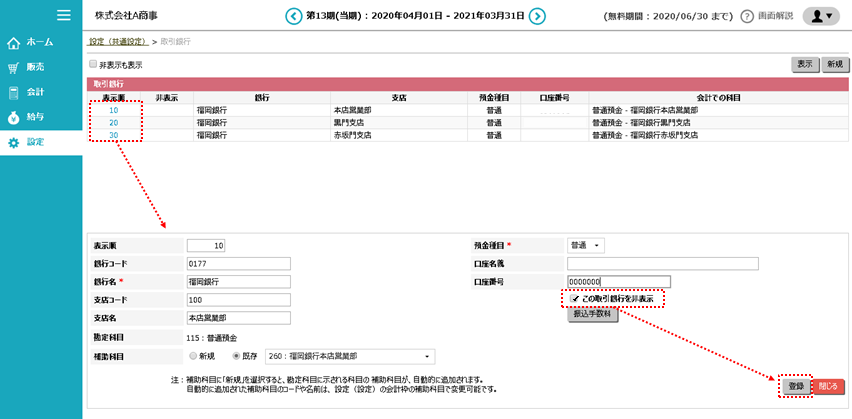This screenshot has height=419, width=852.
Task: Go to next fiscal period arrow
Action: click(x=537, y=16)
